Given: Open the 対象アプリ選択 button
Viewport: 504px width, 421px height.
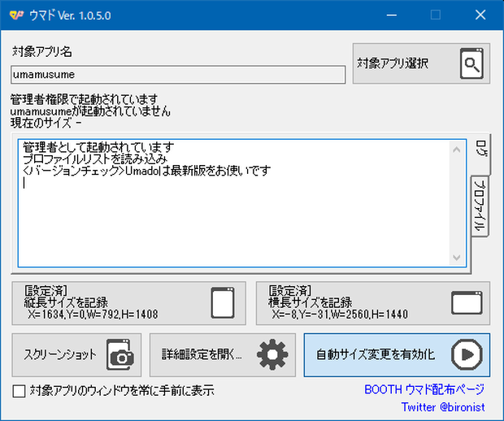Looking at the screenshot, I should pos(421,63).
